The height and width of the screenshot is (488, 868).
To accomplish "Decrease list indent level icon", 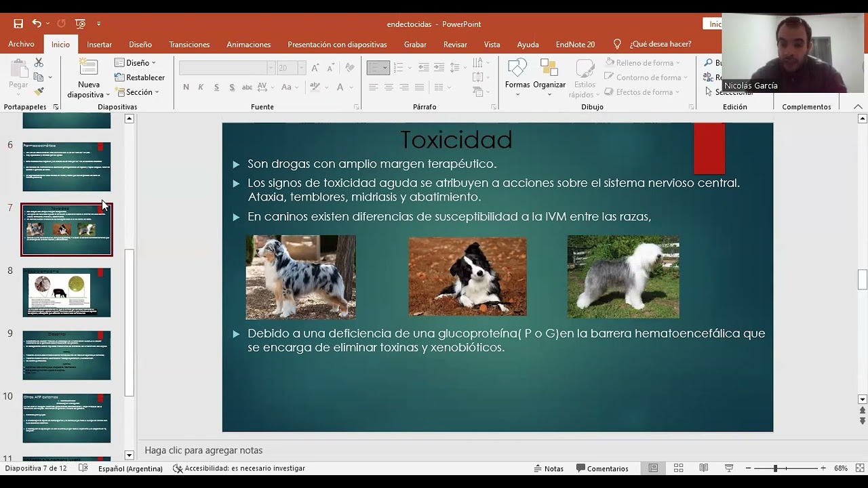I will (x=424, y=68).
